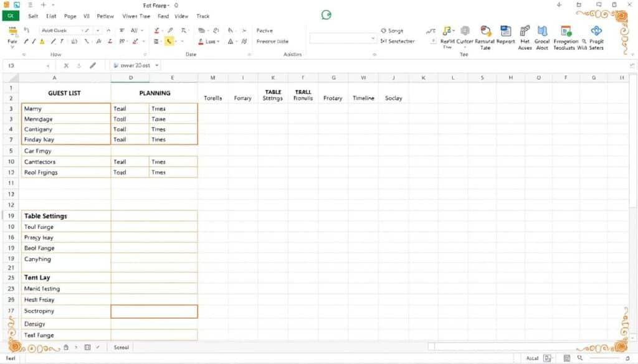Open the Luis dropdown in the ribbon
The image size is (638, 364).
tap(209, 42)
